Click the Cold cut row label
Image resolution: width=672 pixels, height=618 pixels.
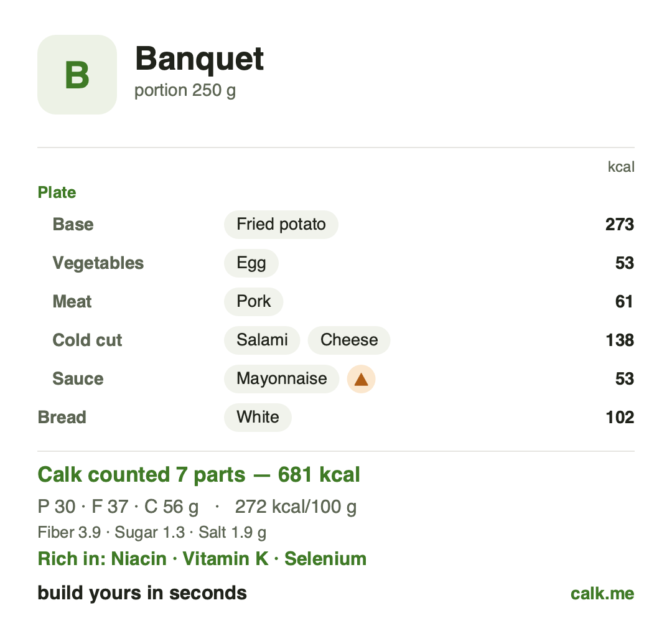88,340
